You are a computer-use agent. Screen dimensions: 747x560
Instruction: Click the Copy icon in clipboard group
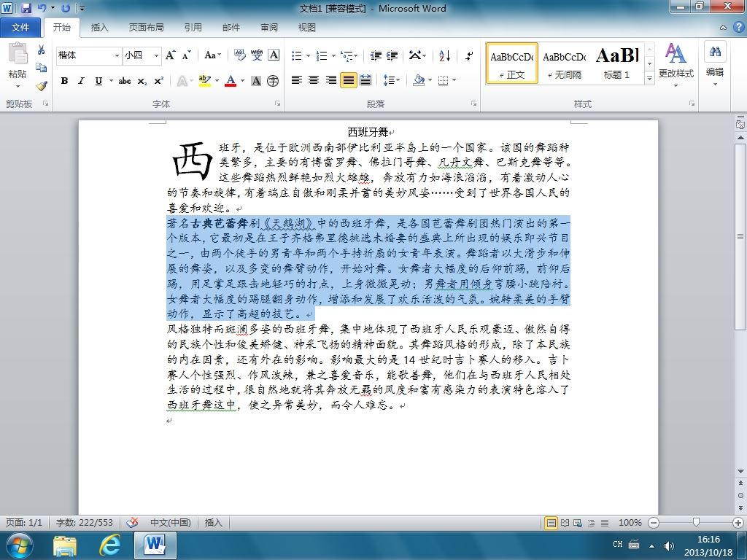coord(42,68)
